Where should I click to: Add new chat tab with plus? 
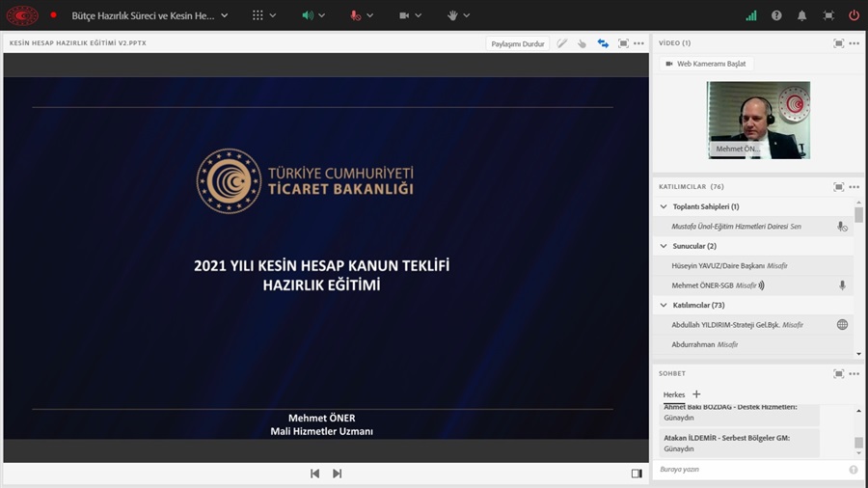pyautogui.click(x=696, y=393)
